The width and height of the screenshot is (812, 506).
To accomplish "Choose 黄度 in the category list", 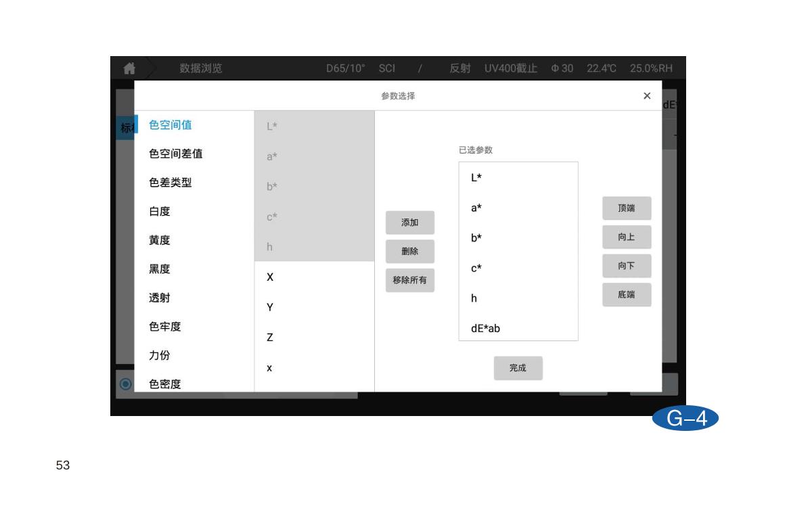I will (x=160, y=240).
